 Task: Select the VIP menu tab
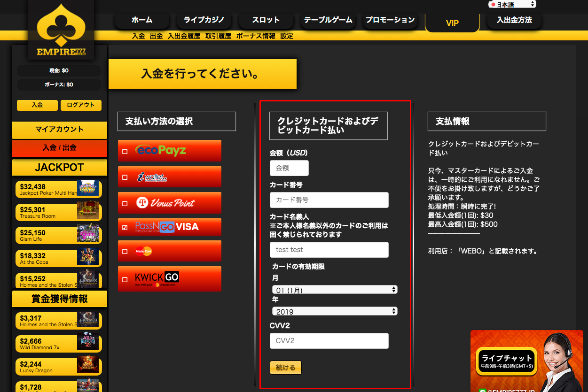tap(452, 23)
